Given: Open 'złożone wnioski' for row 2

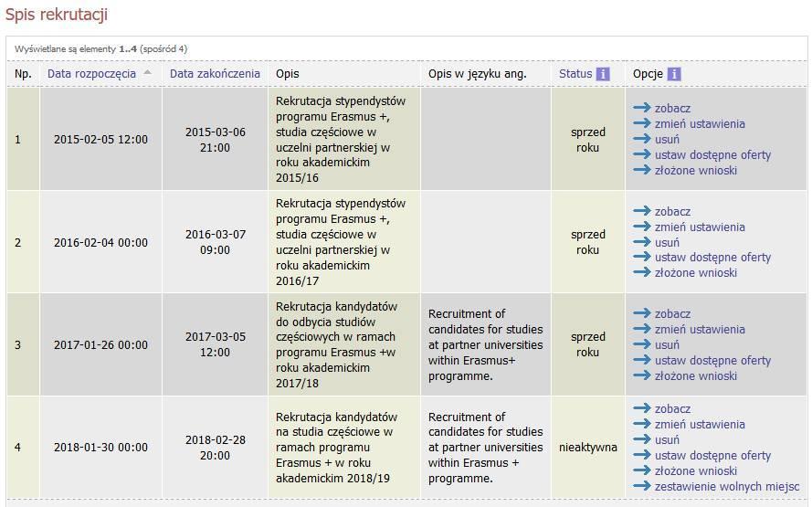Looking at the screenshot, I should click(x=695, y=273).
